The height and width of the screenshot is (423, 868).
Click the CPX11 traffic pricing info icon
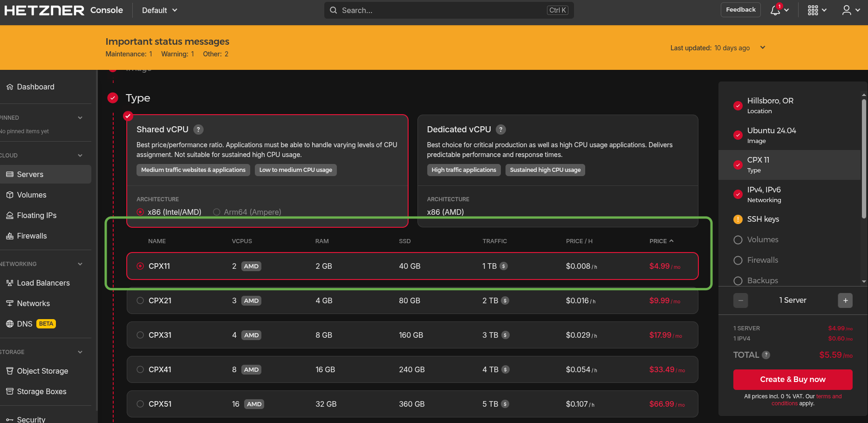[x=504, y=266]
